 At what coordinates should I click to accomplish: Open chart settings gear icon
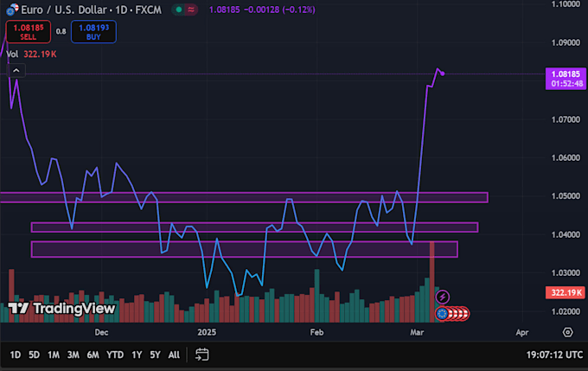tap(568, 332)
